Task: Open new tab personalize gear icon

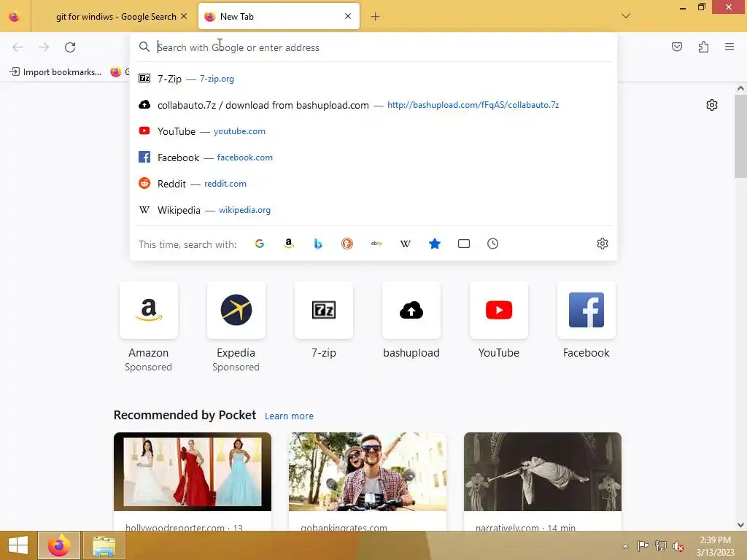Action: (x=712, y=105)
